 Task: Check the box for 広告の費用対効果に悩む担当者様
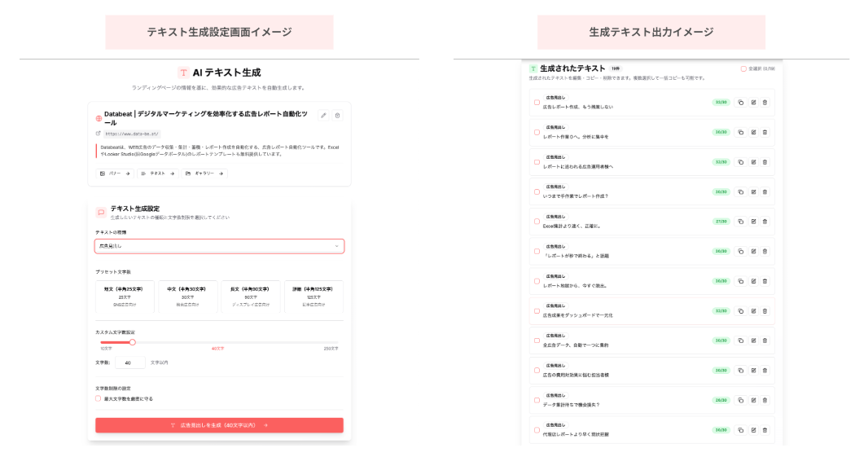(x=537, y=371)
